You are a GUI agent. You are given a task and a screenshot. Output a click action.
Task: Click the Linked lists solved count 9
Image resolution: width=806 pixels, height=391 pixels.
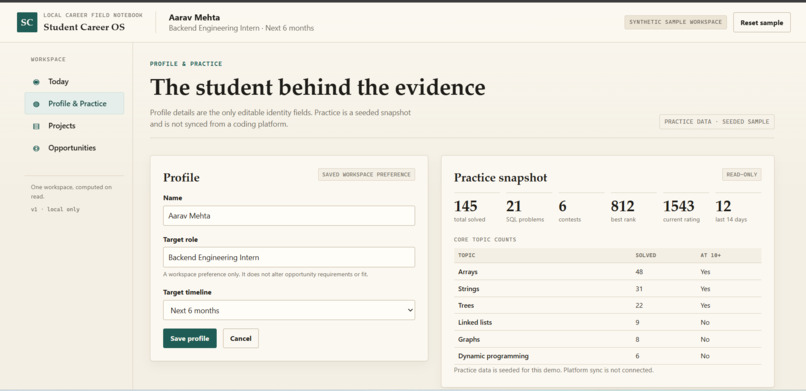tap(637, 322)
